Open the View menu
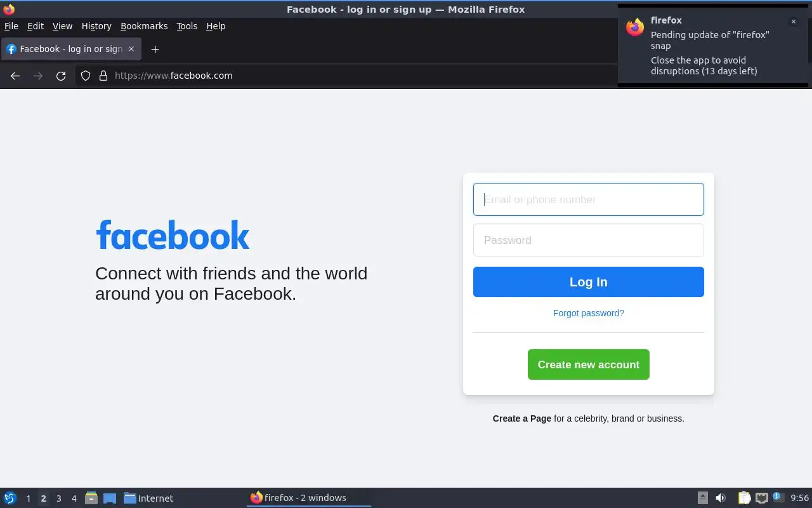Screen dimensions: 812x508 [x=62, y=26]
